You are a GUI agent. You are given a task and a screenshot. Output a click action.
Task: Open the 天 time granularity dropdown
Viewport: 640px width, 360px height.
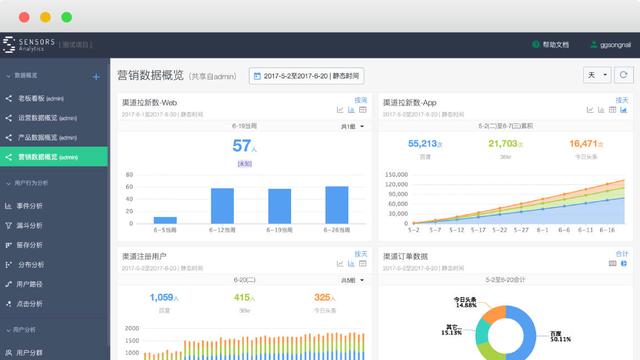click(x=597, y=75)
